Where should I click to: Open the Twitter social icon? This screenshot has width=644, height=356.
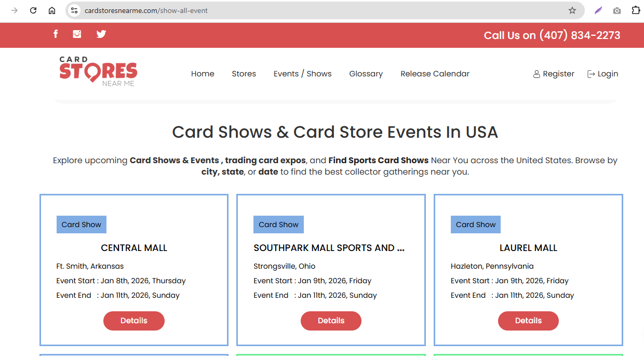pos(101,34)
